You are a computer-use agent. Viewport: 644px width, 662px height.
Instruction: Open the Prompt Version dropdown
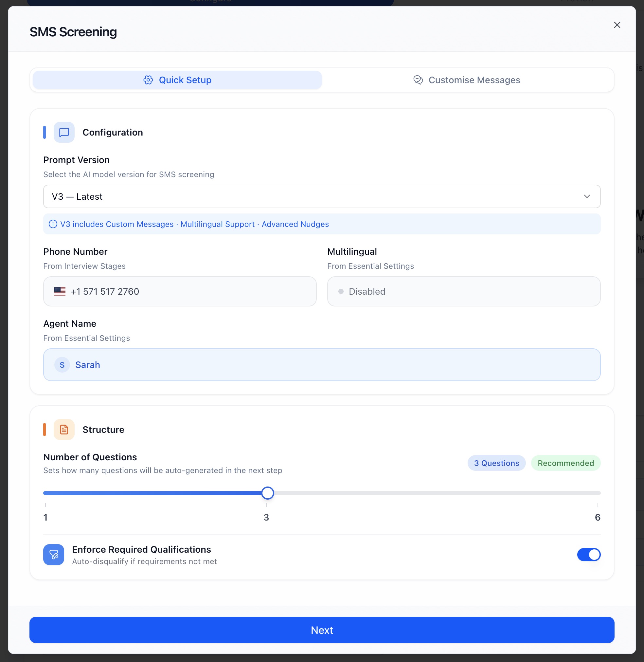(321, 196)
